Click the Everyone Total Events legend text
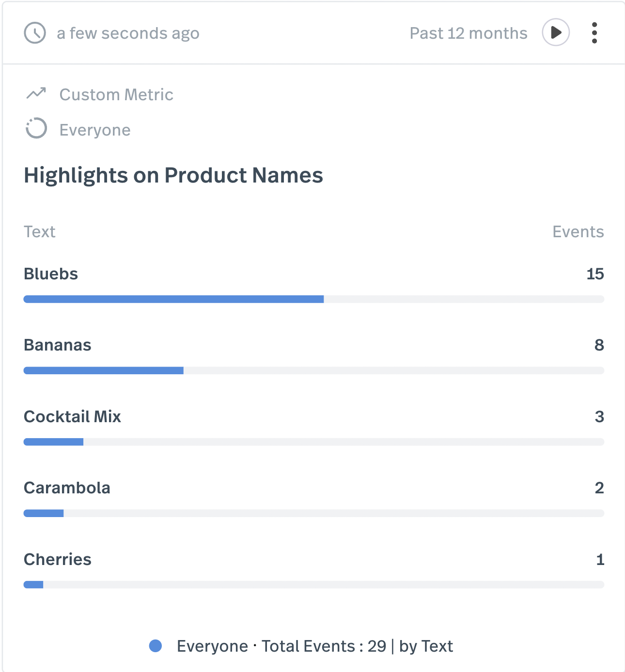The image size is (625, 672). (315, 646)
